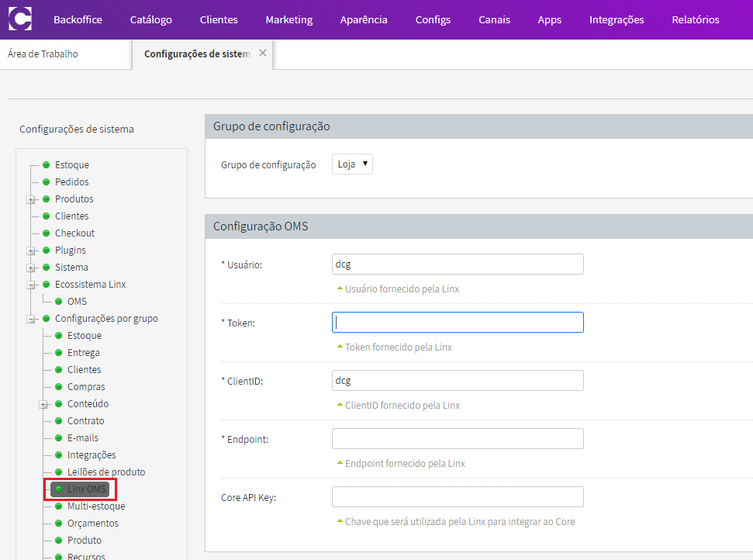Collapse the Configurações por grupo node
This screenshot has width=753, height=560.
(x=31, y=319)
